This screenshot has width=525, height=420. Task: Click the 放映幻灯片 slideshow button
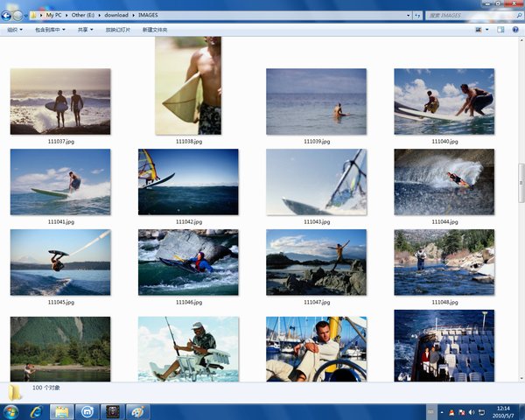point(118,29)
